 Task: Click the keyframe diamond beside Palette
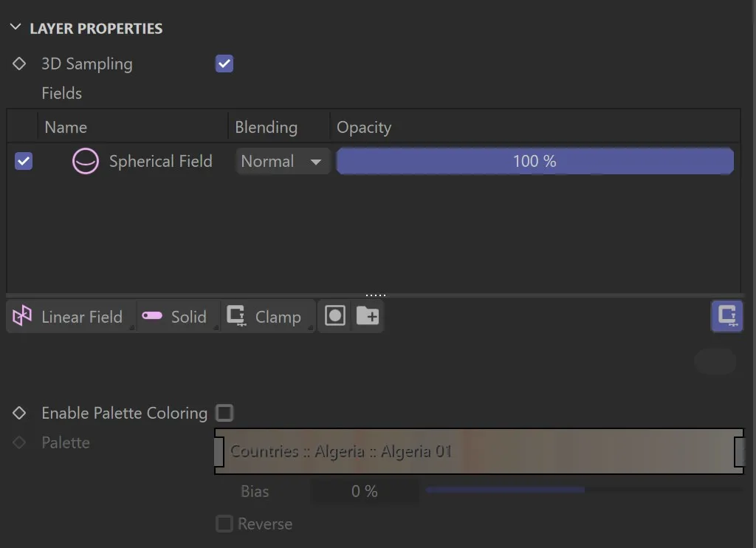(x=19, y=442)
